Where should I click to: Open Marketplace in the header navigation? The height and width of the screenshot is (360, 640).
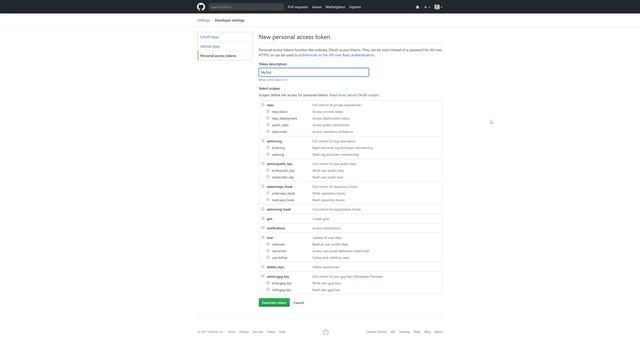coord(335,7)
